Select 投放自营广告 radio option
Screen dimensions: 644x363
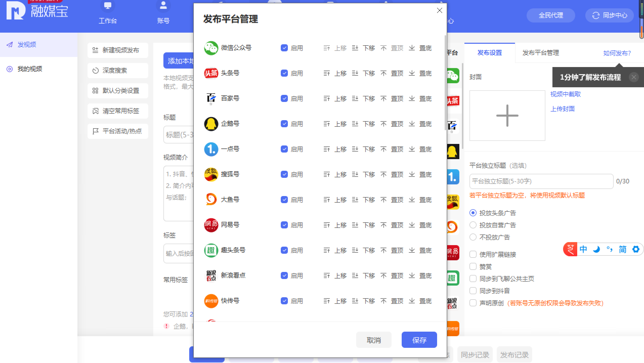click(473, 225)
